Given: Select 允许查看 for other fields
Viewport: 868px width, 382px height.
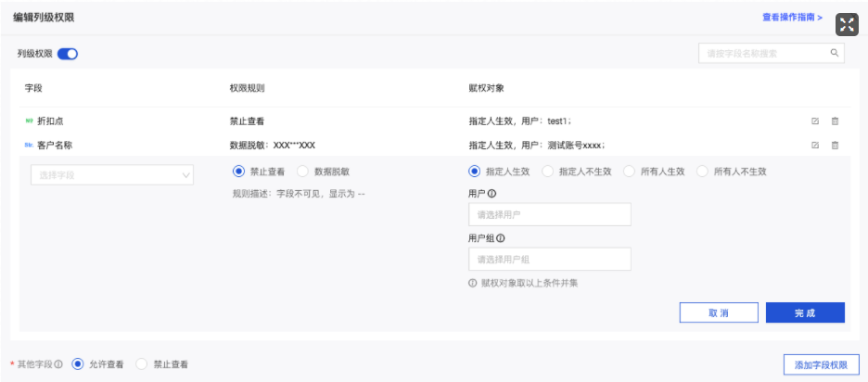Looking at the screenshot, I should (x=78, y=364).
